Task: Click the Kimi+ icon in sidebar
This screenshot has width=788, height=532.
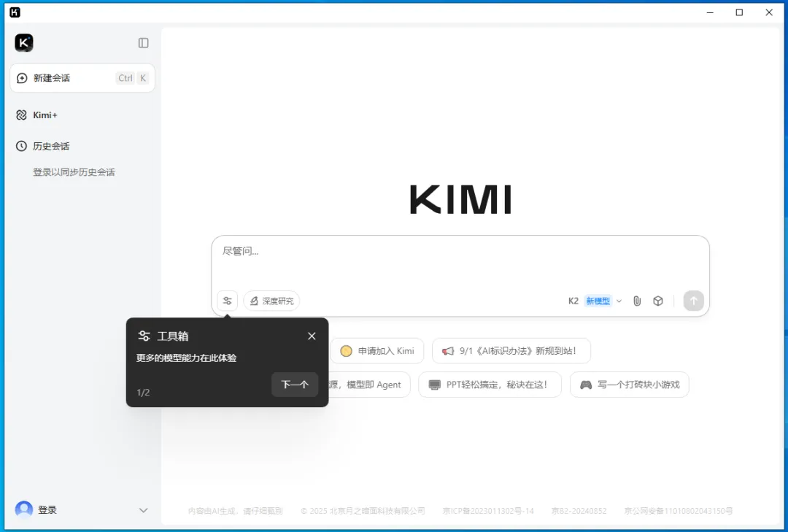Action: click(21, 115)
